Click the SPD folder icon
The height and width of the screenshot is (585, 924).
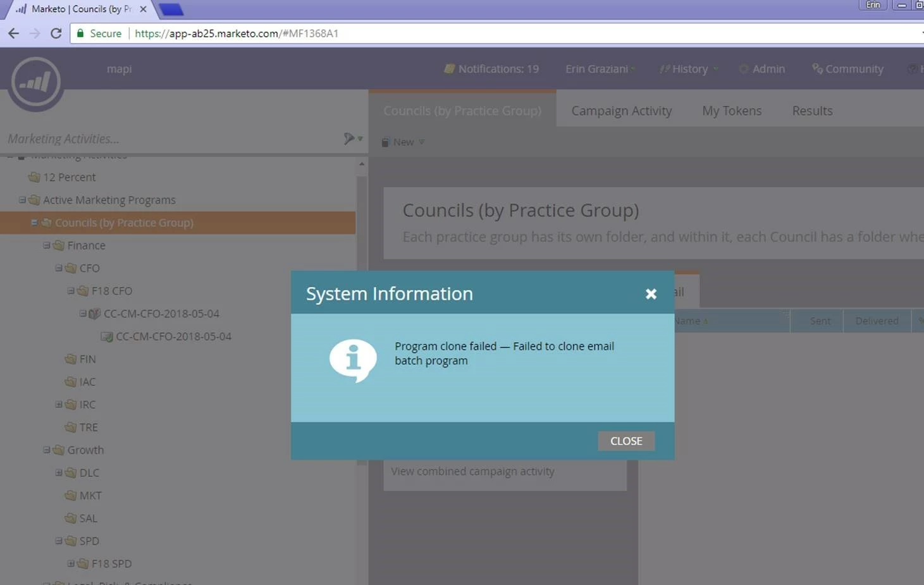70,541
